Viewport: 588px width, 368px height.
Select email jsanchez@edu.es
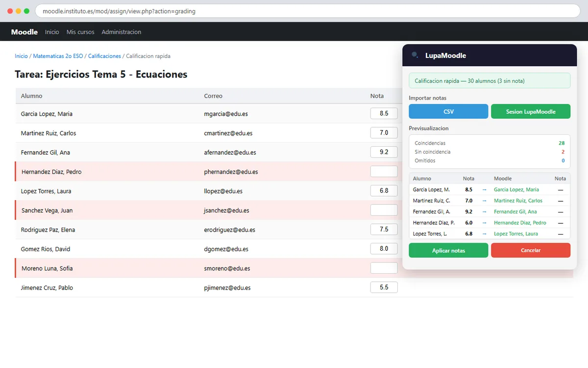coord(226,210)
